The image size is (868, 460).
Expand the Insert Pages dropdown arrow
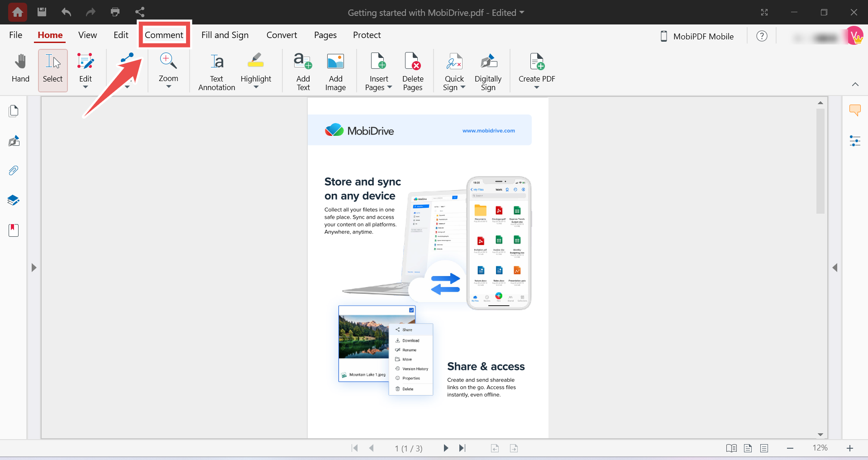390,87
